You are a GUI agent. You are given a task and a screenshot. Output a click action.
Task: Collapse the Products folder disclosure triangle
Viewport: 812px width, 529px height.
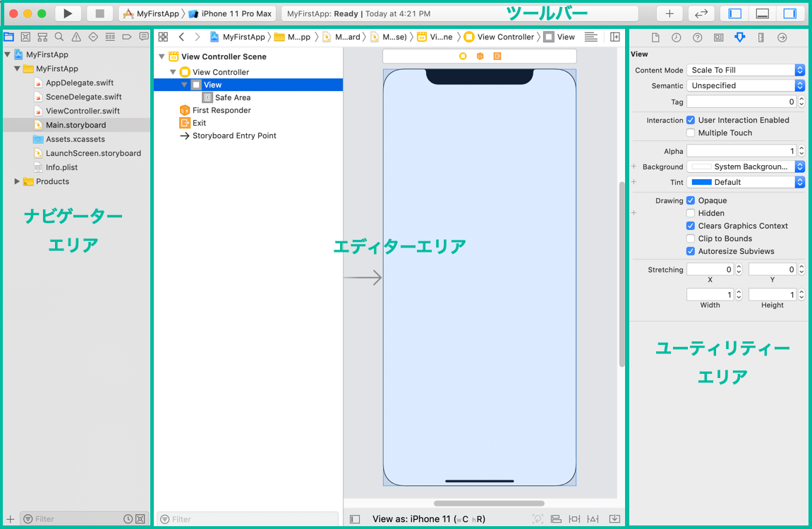coord(17,181)
